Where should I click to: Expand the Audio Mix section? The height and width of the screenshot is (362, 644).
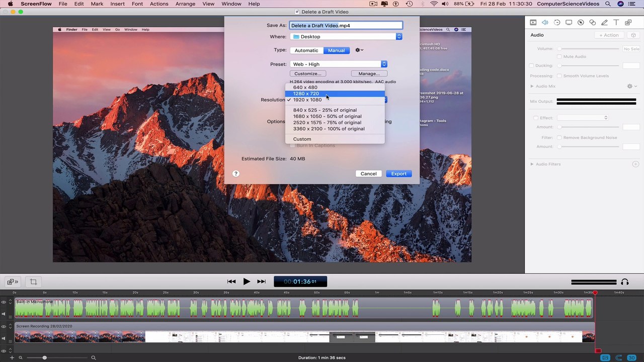point(532,86)
